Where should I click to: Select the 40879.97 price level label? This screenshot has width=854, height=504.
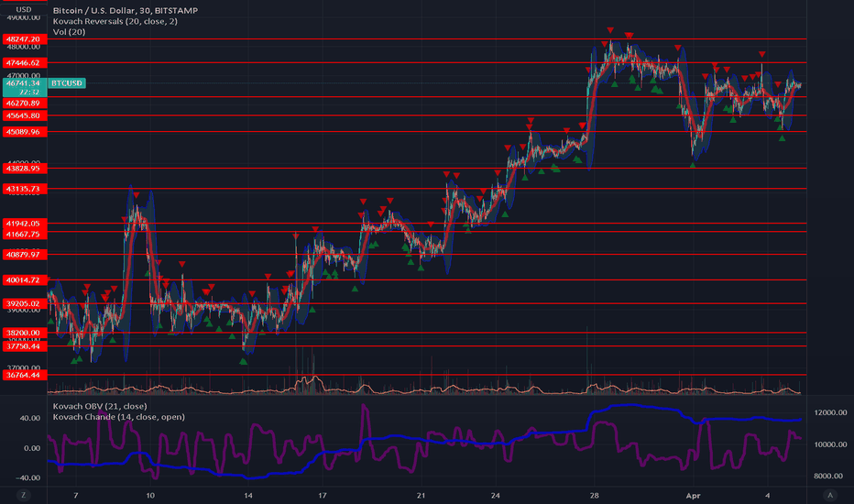tap(23, 255)
